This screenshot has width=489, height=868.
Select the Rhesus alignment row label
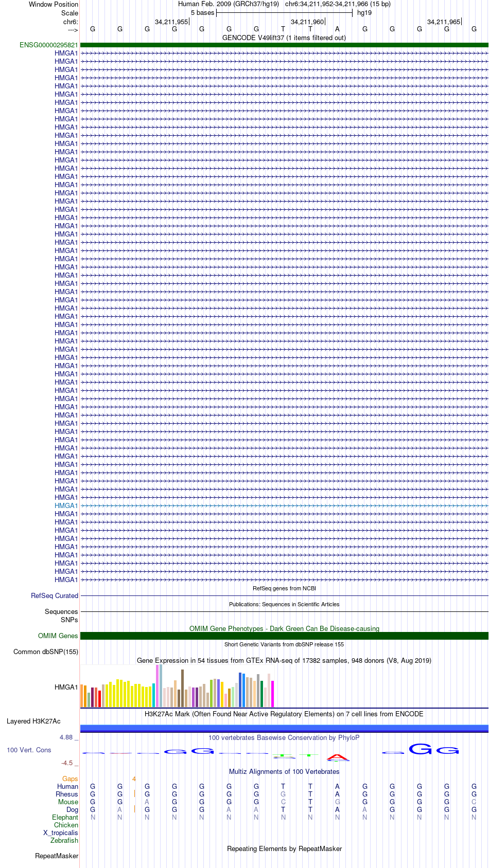67,794
